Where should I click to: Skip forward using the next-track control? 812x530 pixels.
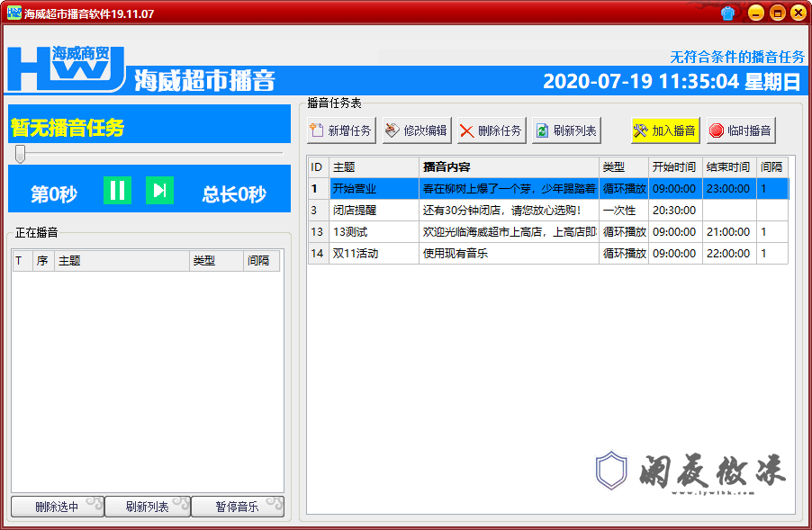159,189
